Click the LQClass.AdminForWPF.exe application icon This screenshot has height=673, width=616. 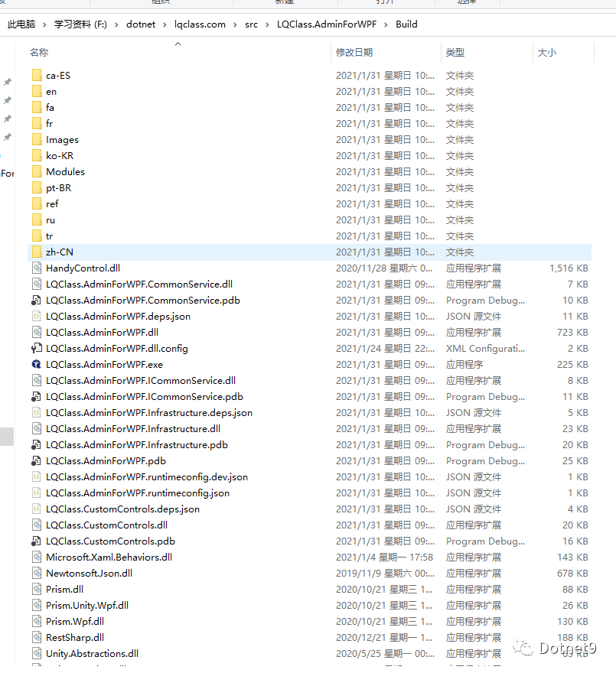[x=37, y=364]
